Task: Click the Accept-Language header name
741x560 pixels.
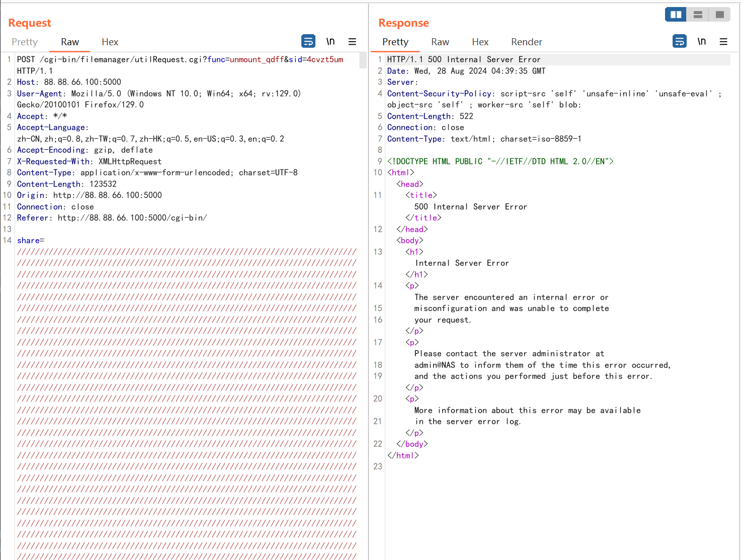Action: pyautogui.click(x=51, y=127)
